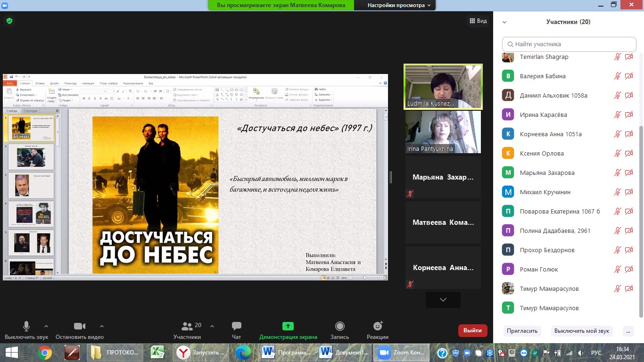Viewport: 644px width, 362px height.
Task: Select Ludmila Kusnez... video tile
Action: [x=443, y=87]
